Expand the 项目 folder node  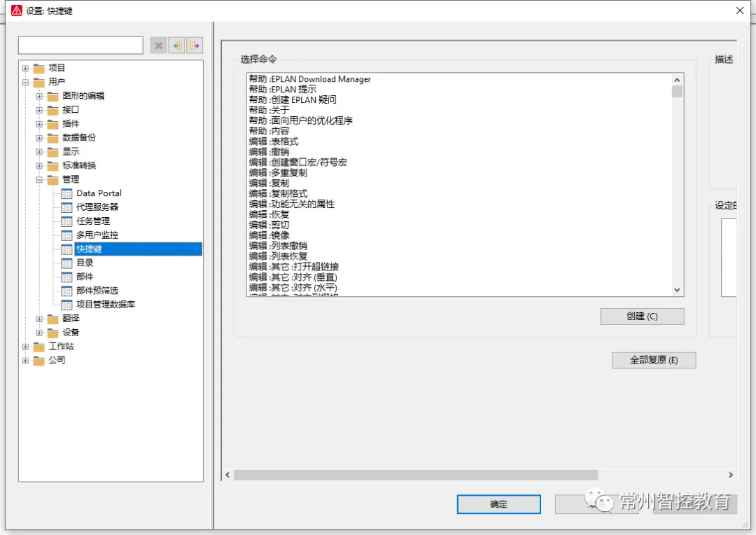pos(26,69)
